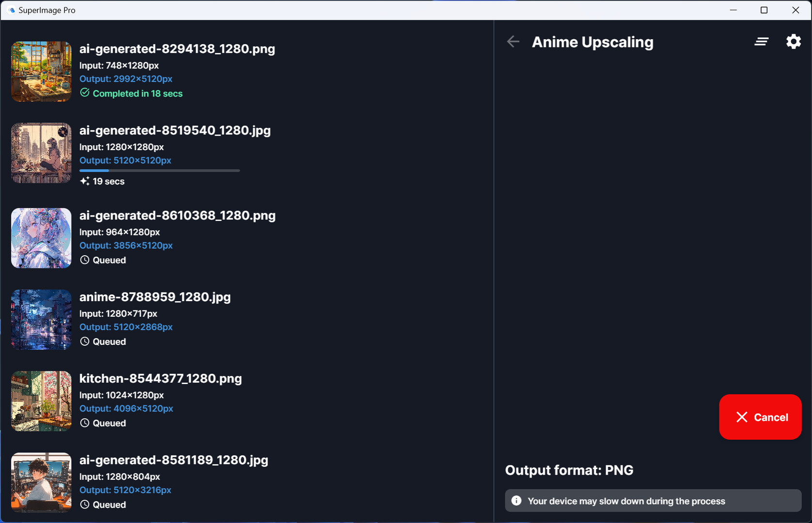This screenshot has width=812, height=523.
Task: Click the info icon in the slowdown notice
Action: (516, 501)
